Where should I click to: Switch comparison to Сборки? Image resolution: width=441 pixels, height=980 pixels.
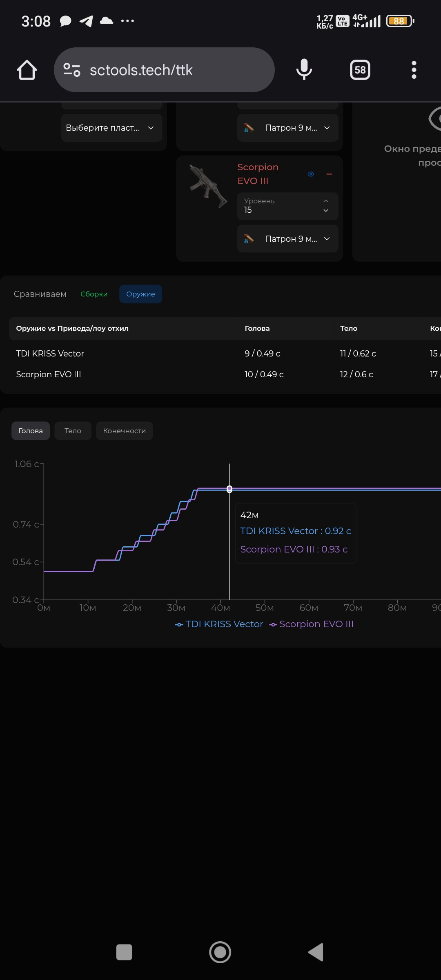click(94, 294)
